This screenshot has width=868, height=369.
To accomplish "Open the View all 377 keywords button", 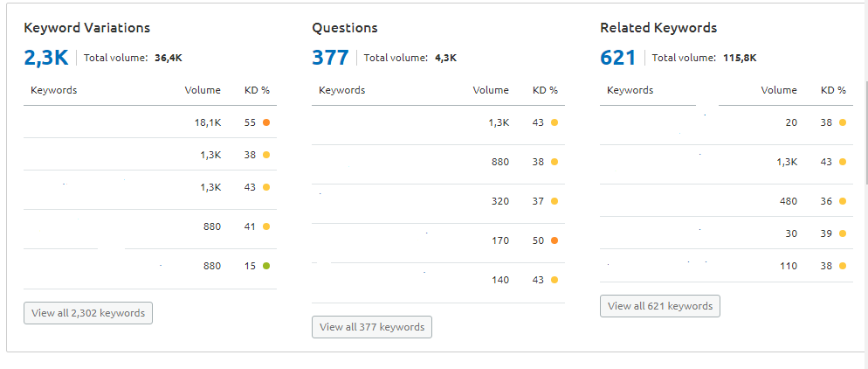I will coord(372,327).
